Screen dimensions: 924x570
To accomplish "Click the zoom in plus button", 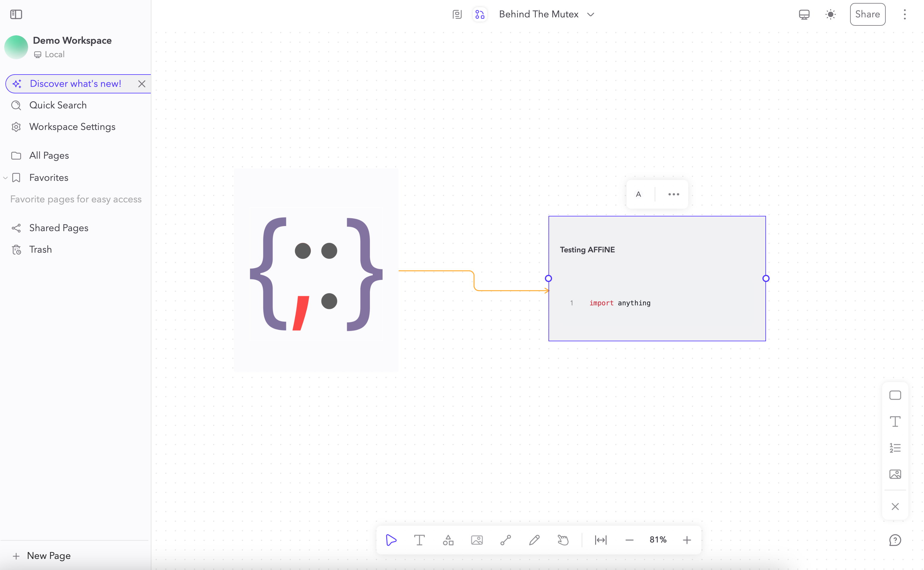I will (687, 540).
